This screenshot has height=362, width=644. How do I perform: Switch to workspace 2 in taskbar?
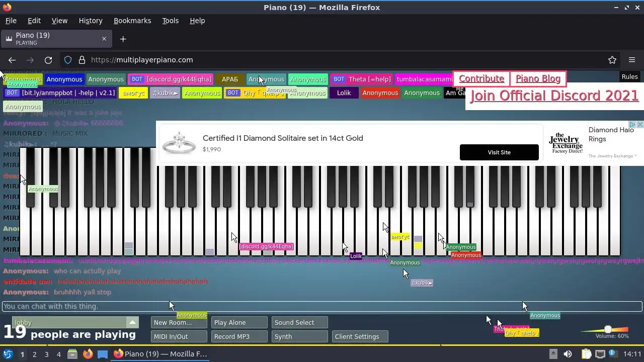[34, 354]
